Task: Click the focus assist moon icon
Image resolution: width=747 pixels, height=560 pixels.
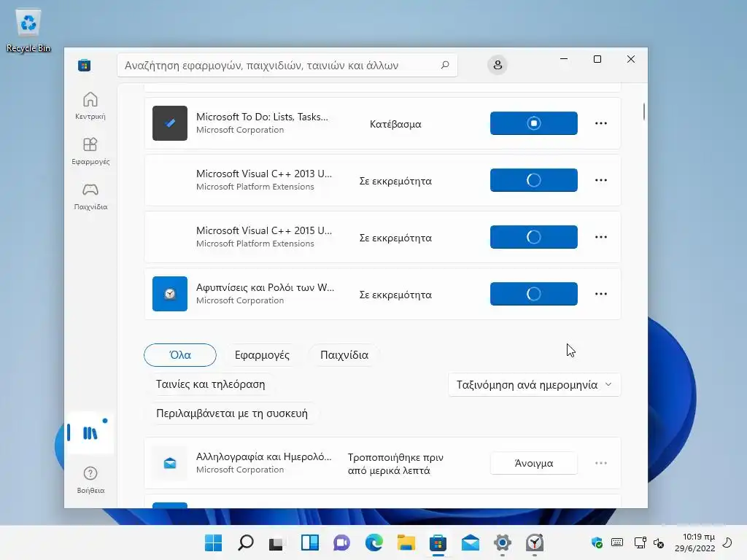Action: tap(727, 542)
